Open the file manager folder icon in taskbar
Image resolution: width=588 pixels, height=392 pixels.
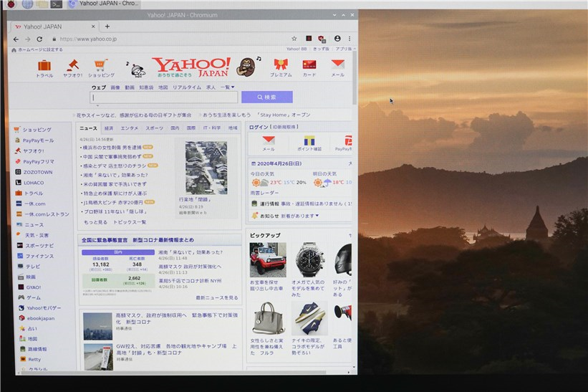pos(42,4)
